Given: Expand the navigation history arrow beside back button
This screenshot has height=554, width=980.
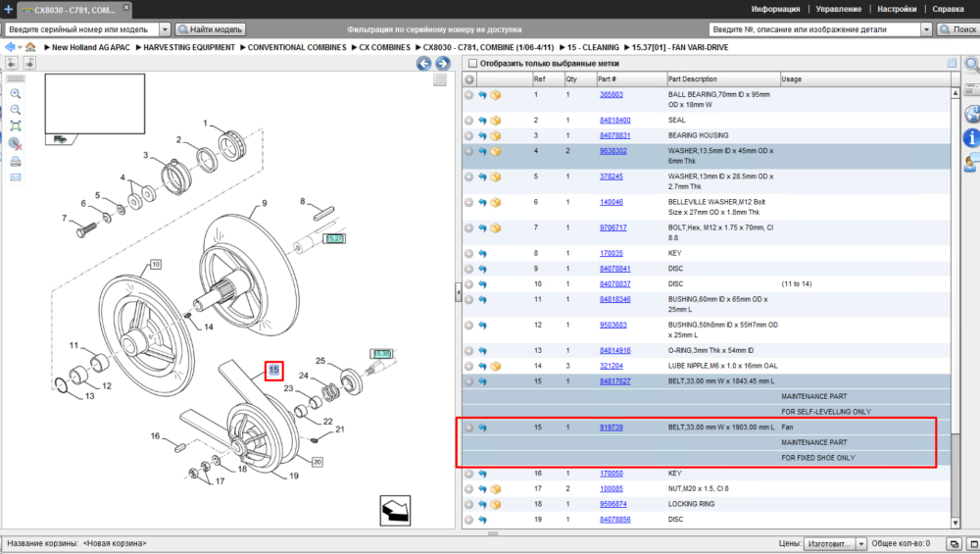Looking at the screenshot, I should 20,47.
